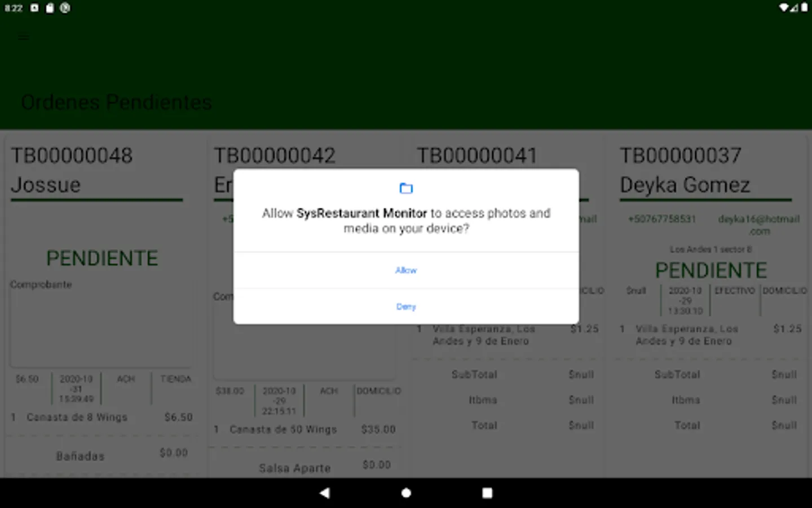Viewport: 812px width, 508px height.
Task: Click PENDIENTE status on Jossue's order
Action: tap(102, 259)
